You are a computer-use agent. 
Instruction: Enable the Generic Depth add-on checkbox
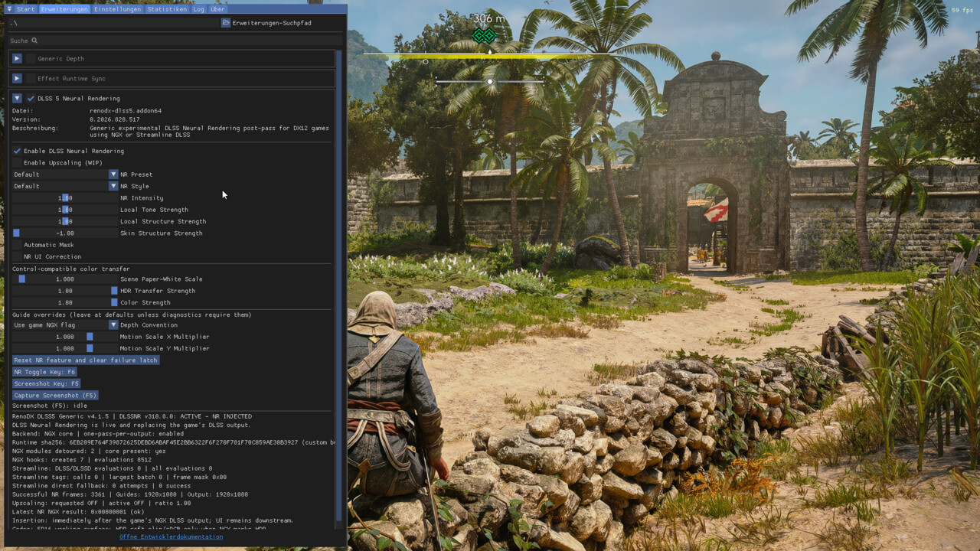(x=31, y=58)
